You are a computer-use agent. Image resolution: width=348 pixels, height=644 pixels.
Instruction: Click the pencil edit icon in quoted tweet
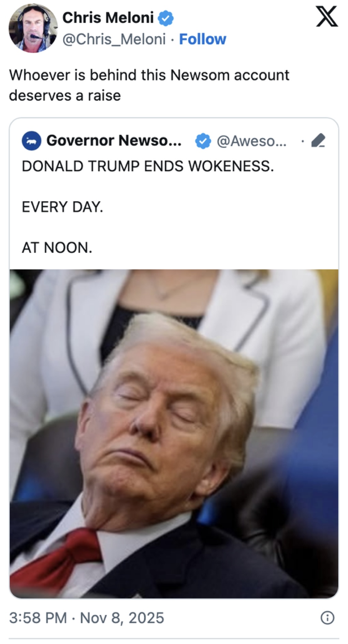coord(318,140)
